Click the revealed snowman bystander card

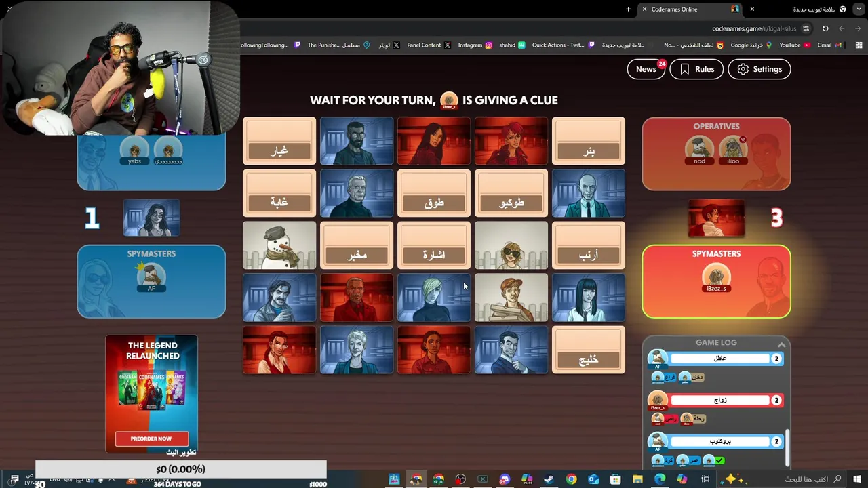pyautogui.click(x=279, y=246)
